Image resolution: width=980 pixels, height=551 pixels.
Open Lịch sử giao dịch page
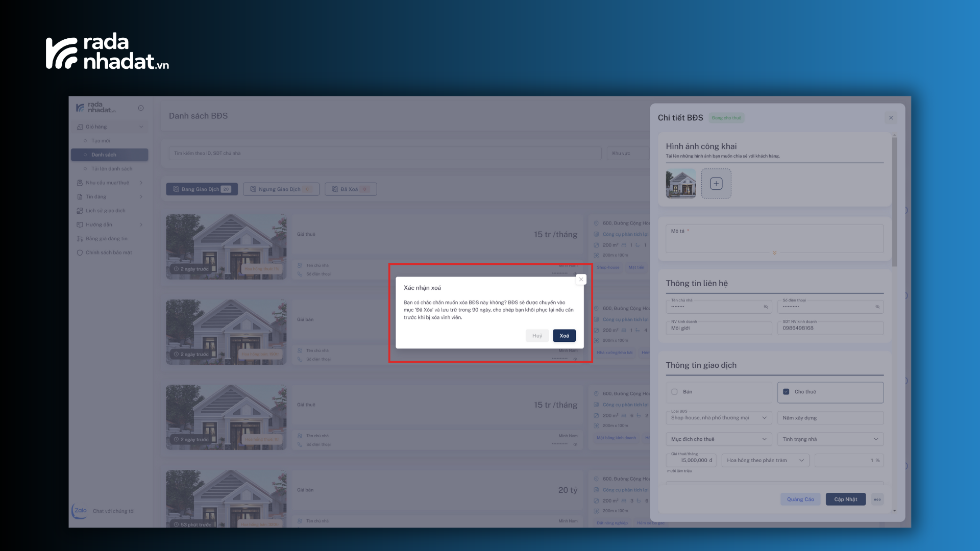(105, 211)
